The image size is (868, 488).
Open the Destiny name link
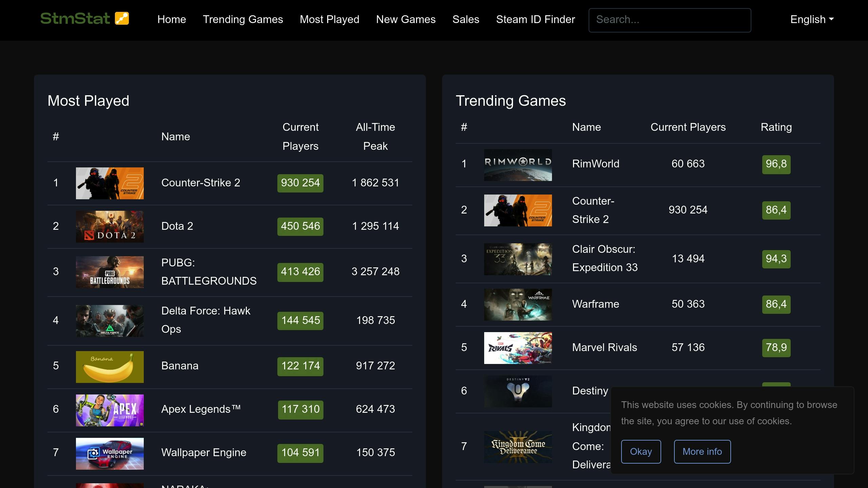tap(590, 391)
